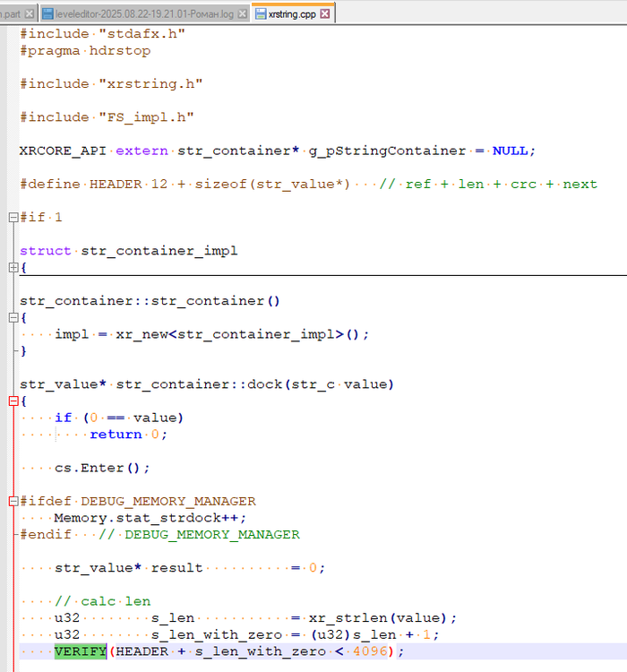The width and height of the screenshot is (627, 672).
Task: Click the NULL keyword
Action: point(510,151)
